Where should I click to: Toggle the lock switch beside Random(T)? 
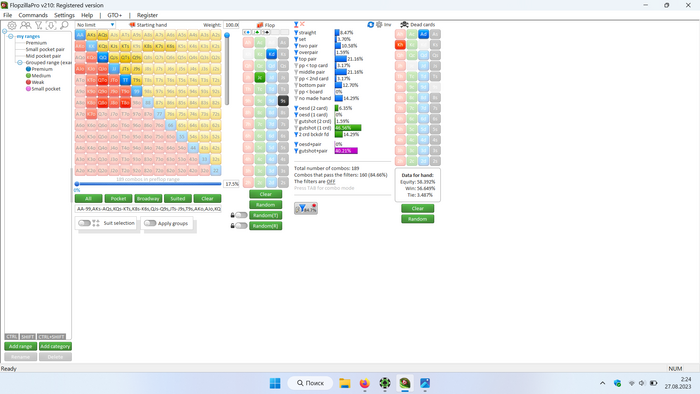(x=241, y=215)
